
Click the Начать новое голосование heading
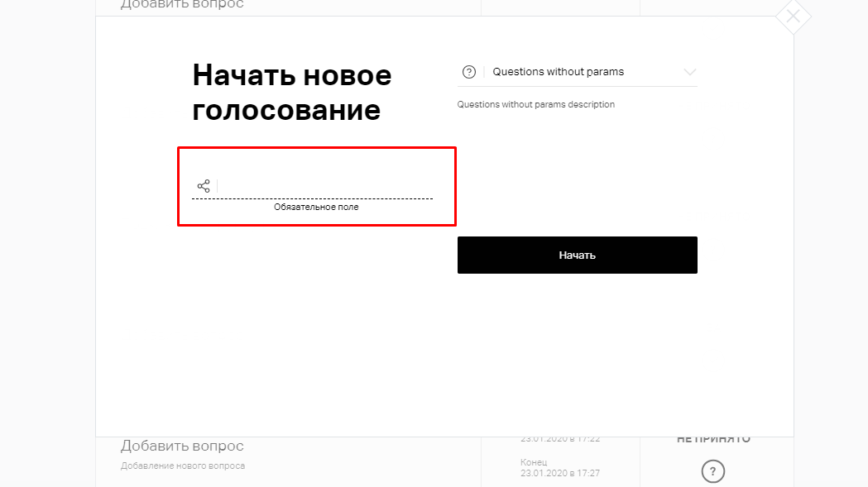tap(292, 93)
